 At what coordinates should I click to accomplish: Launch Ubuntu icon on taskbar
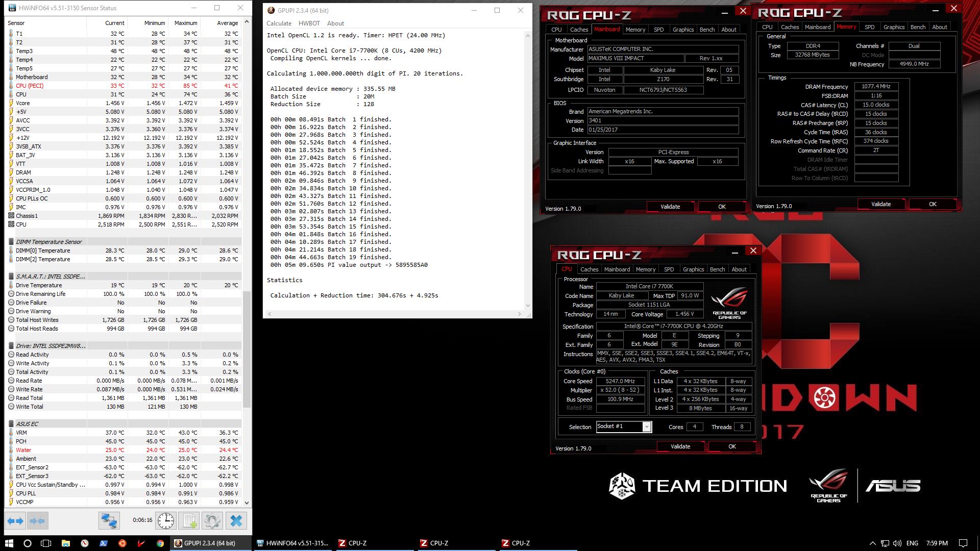pyautogui.click(x=122, y=543)
